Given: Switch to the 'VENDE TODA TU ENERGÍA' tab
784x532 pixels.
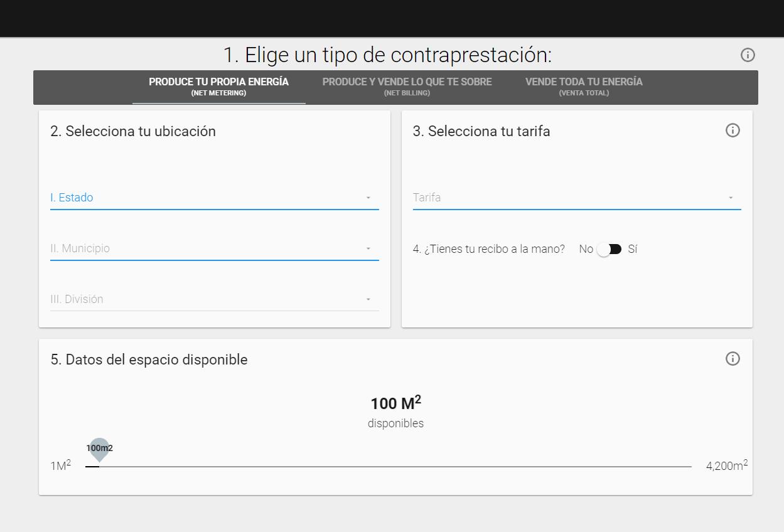Looking at the screenshot, I should [584, 87].
